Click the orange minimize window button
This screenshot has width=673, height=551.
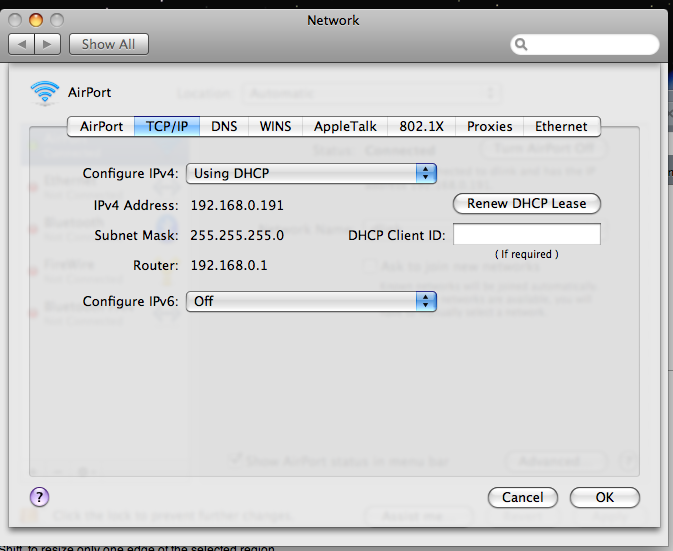[x=36, y=20]
